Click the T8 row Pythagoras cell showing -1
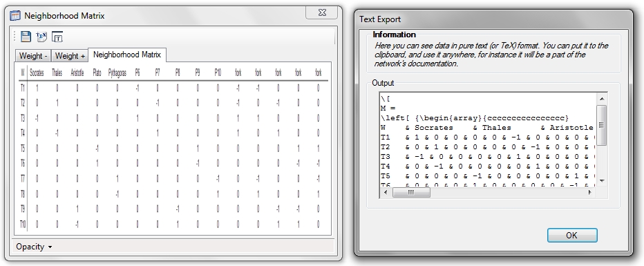This screenshot has width=644, height=266. tap(117, 193)
